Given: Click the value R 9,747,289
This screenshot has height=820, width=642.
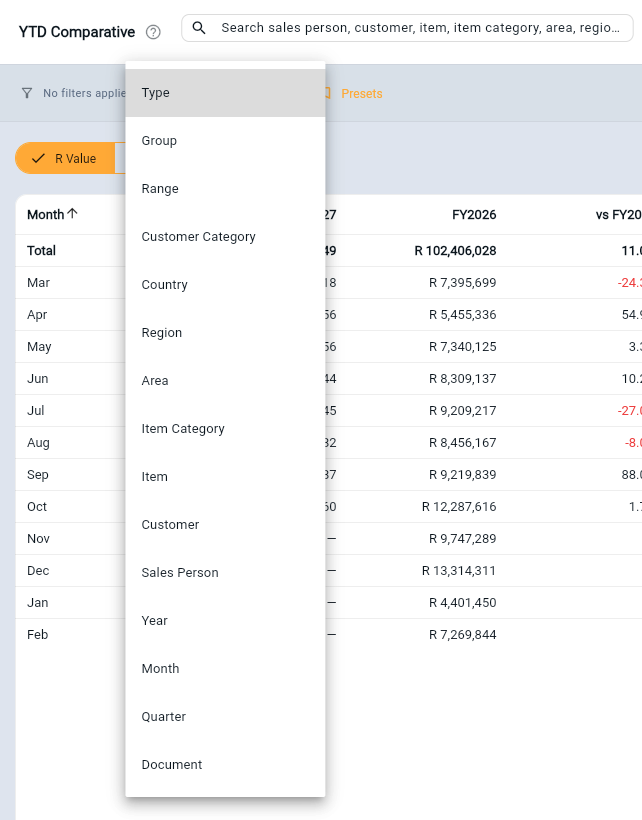Looking at the screenshot, I should tap(463, 539).
